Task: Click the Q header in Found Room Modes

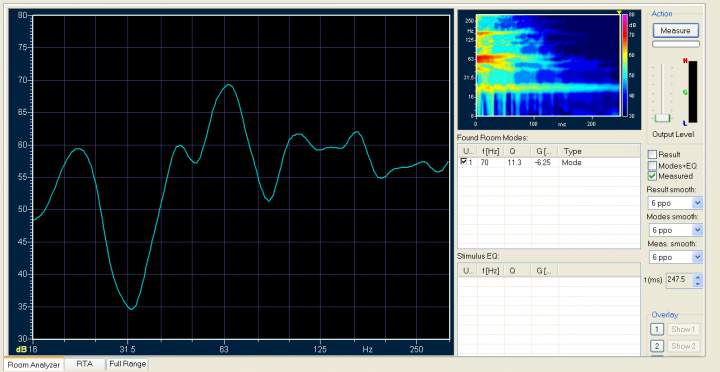Action: point(518,151)
